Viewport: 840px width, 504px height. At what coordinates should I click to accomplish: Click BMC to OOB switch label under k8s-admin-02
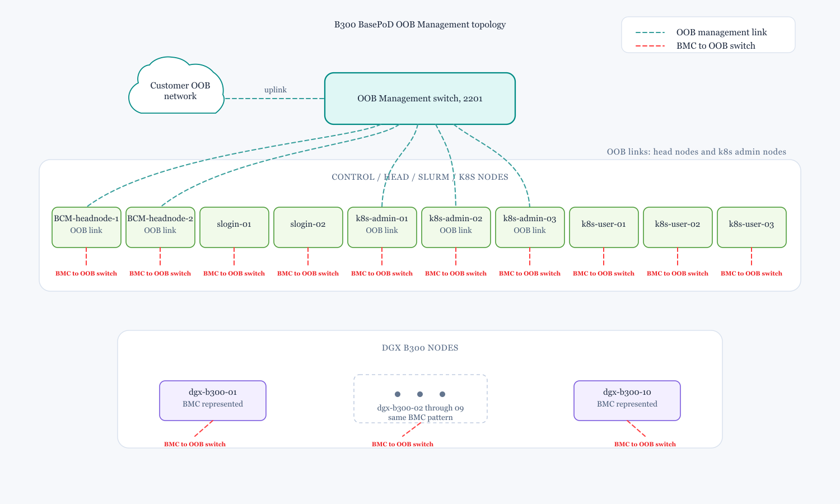point(456,273)
